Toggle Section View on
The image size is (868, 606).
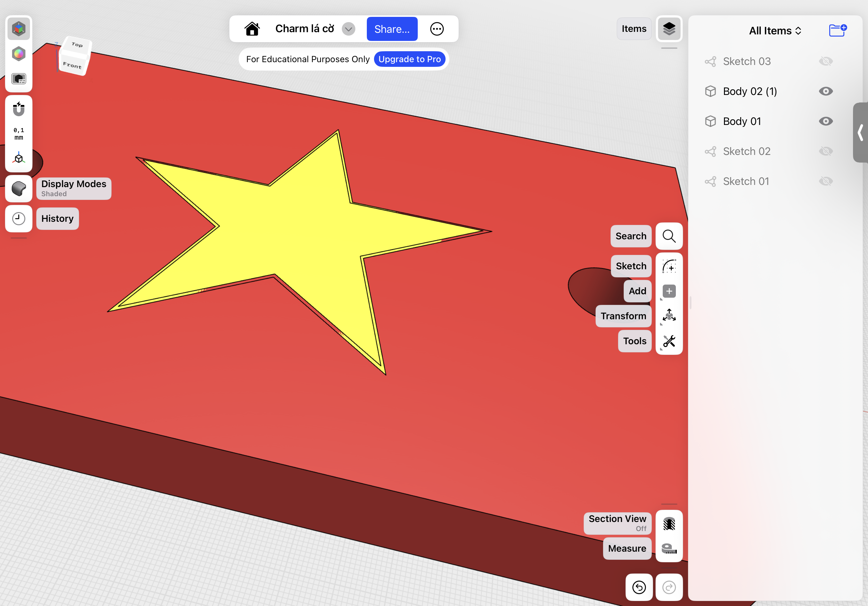pyautogui.click(x=669, y=523)
